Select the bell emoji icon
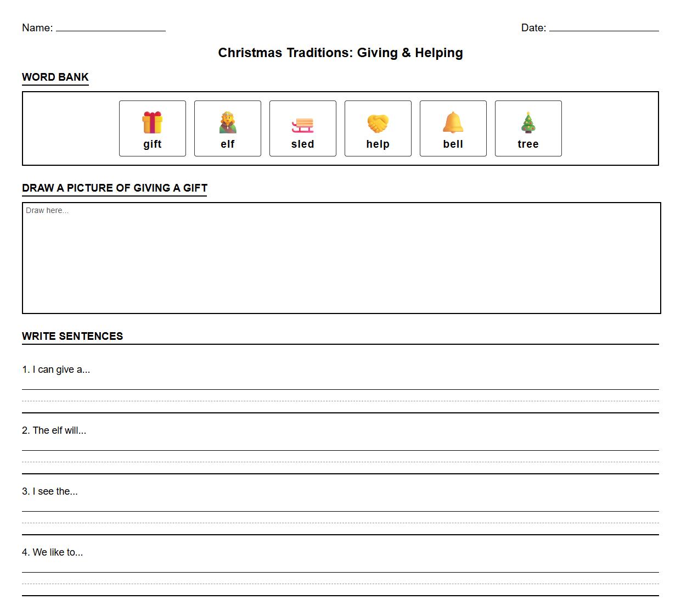The image size is (681, 616). point(453,122)
